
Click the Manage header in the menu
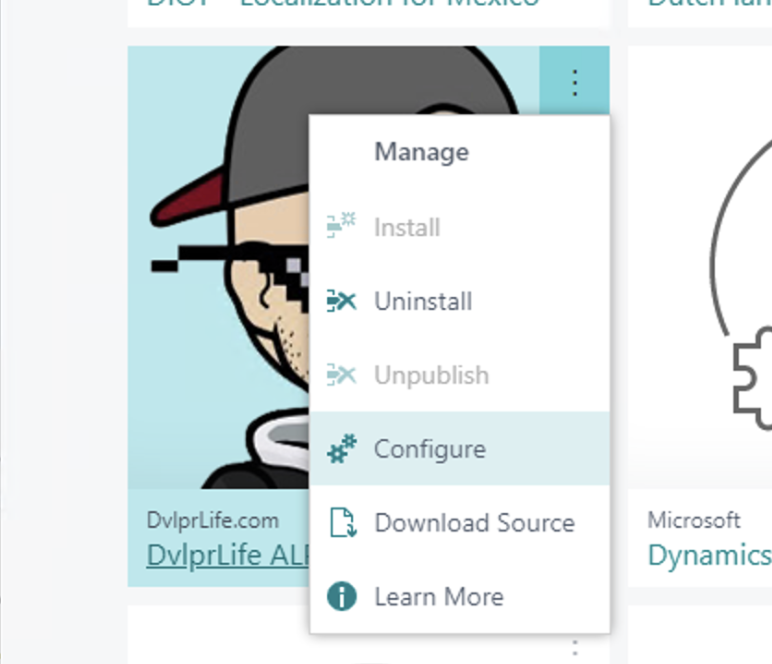[x=421, y=152]
